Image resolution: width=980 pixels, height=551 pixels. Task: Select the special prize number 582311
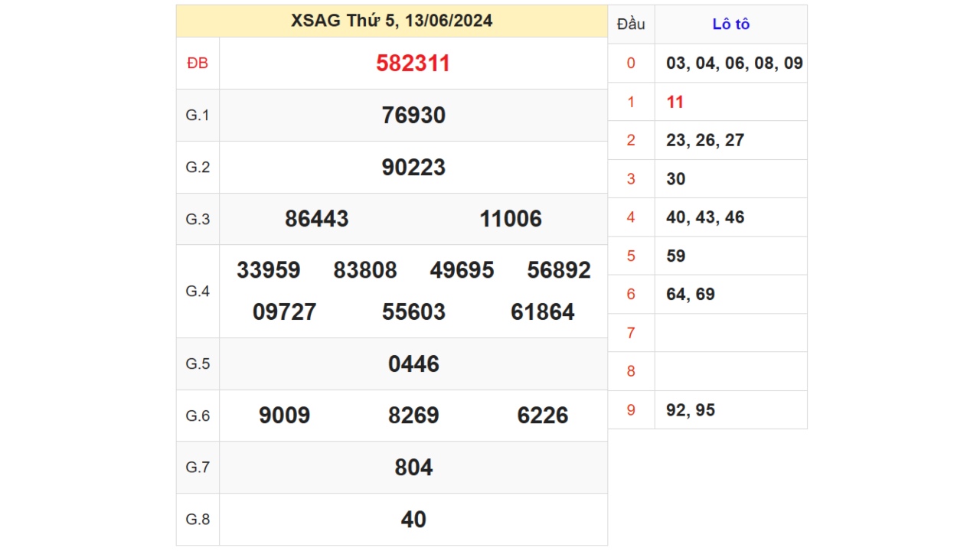tap(413, 64)
